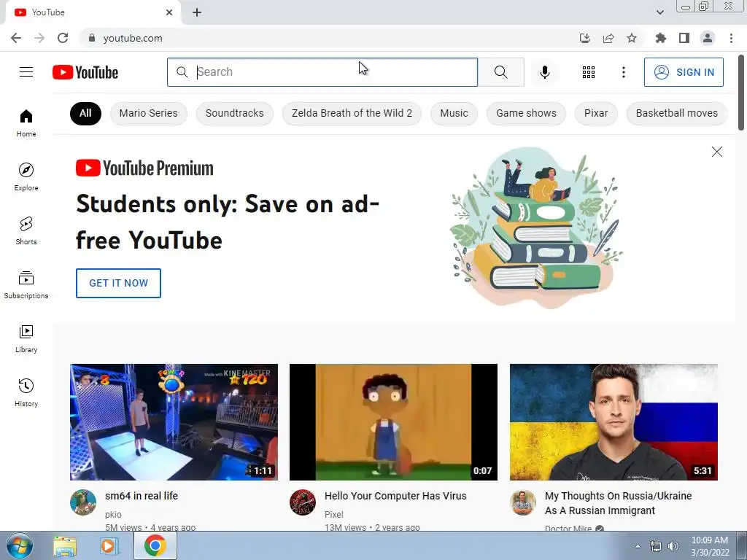Close the YouTube tab

(x=169, y=12)
